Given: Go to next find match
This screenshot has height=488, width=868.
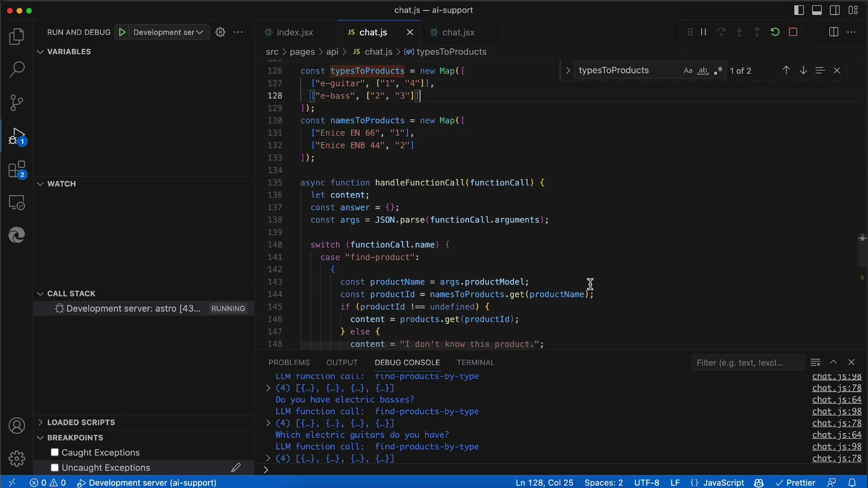Looking at the screenshot, I should [803, 70].
